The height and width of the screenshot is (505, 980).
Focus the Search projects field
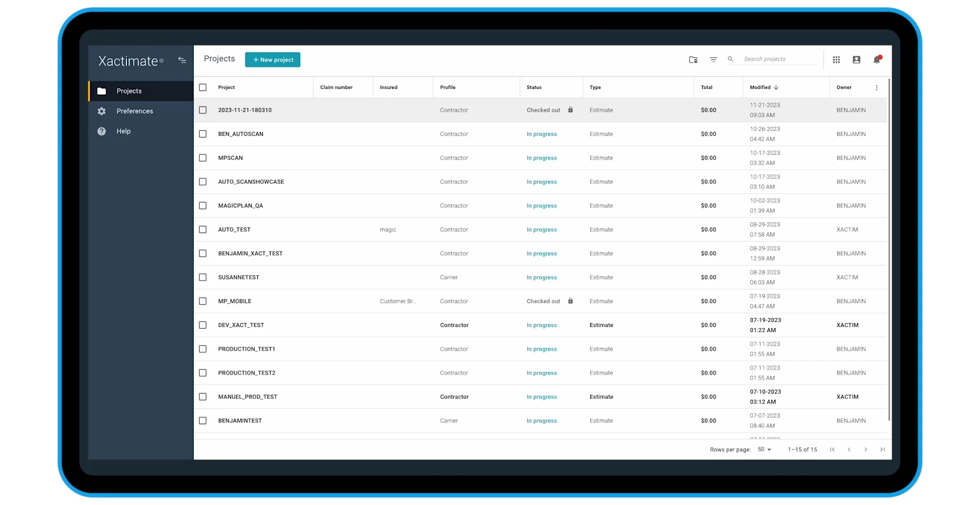(779, 59)
